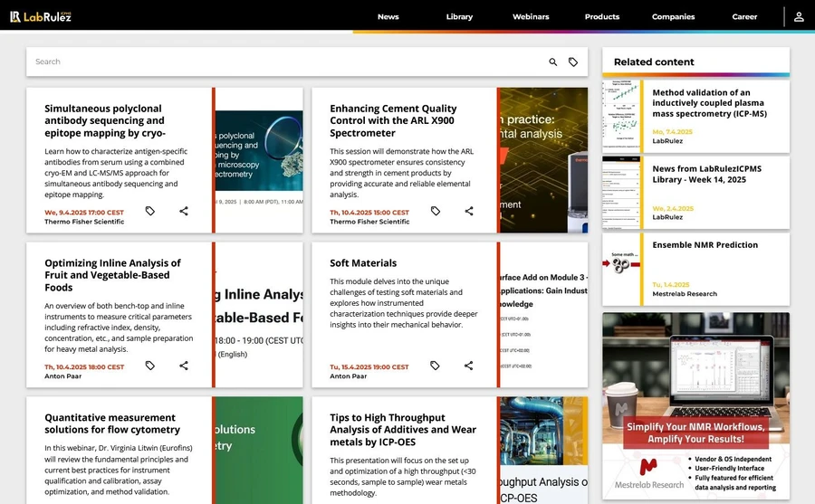Click 'Tu, 15.4.2025 19:00 CEST' date
Image resolution: width=815 pixels, height=504 pixels.
(369, 366)
